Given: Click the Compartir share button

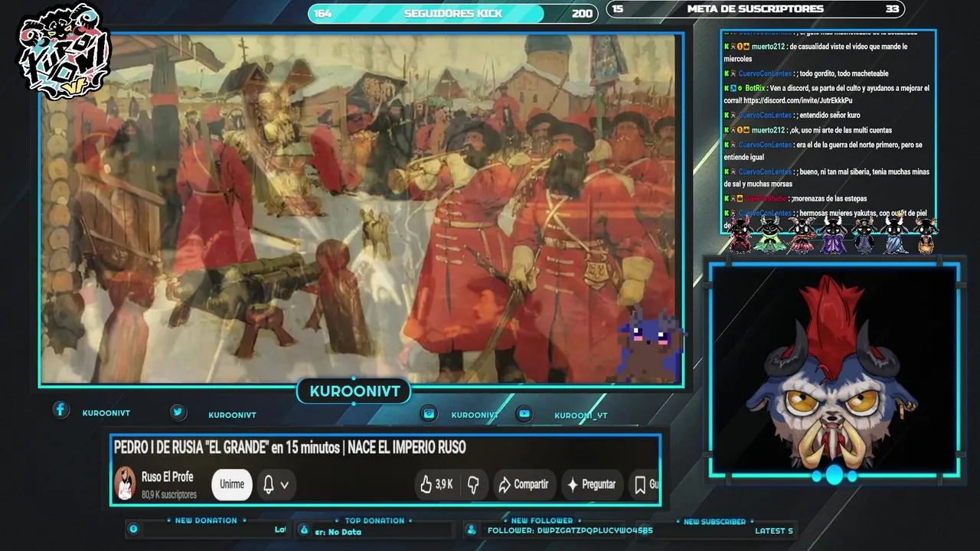Looking at the screenshot, I should (x=524, y=484).
